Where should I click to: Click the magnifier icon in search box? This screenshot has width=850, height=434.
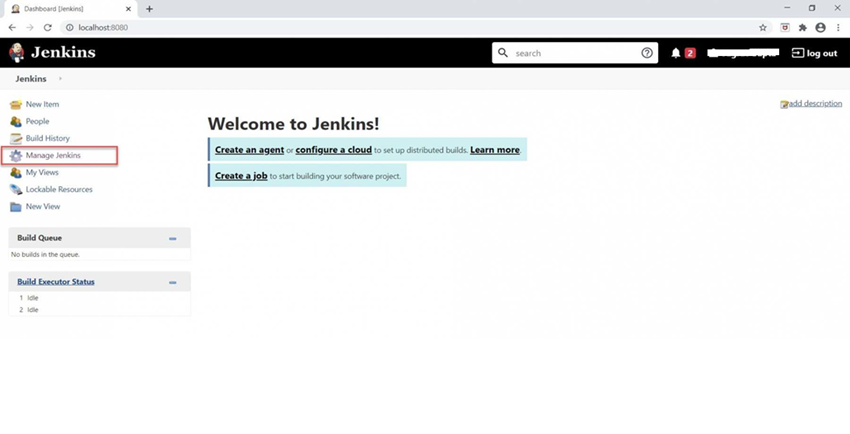[x=503, y=53]
